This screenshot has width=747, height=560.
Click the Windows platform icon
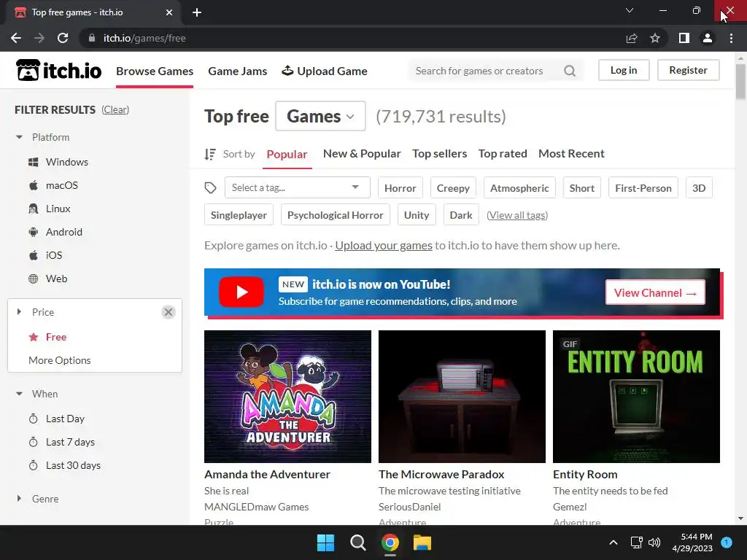34,162
